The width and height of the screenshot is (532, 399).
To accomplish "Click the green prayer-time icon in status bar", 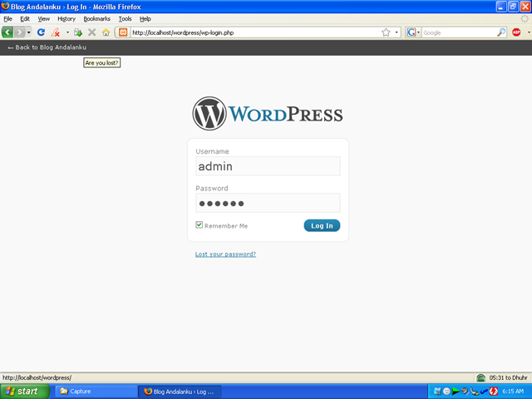I will tap(480, 377).
